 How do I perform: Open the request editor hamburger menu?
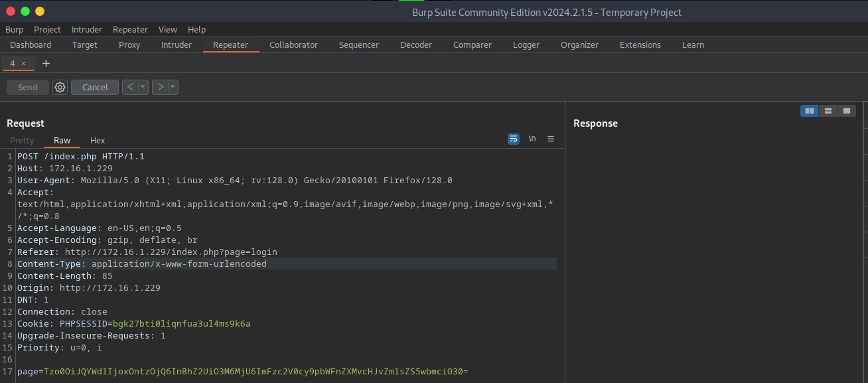(550, 139)
